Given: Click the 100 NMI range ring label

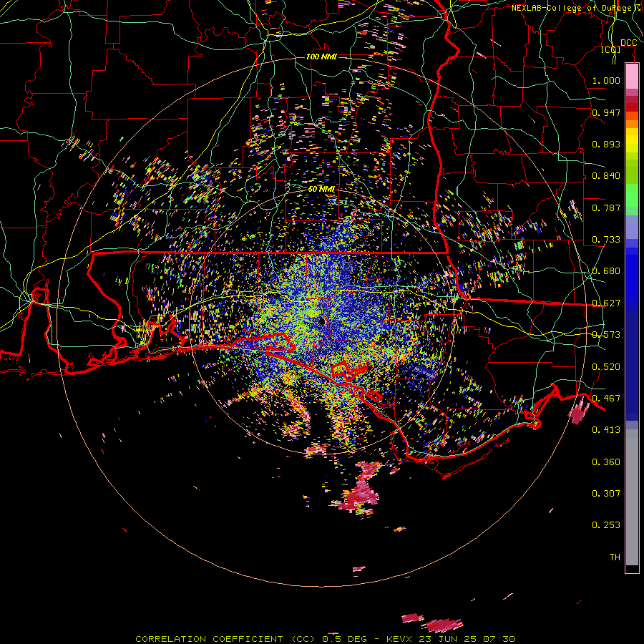Looking at the screenshot, I should click(321, 57).
